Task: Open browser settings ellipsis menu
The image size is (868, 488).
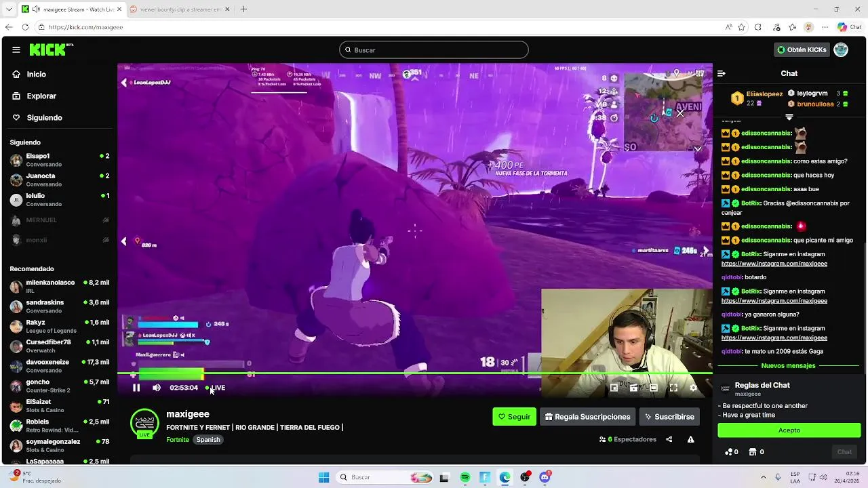Action: [x=825, y=27]
